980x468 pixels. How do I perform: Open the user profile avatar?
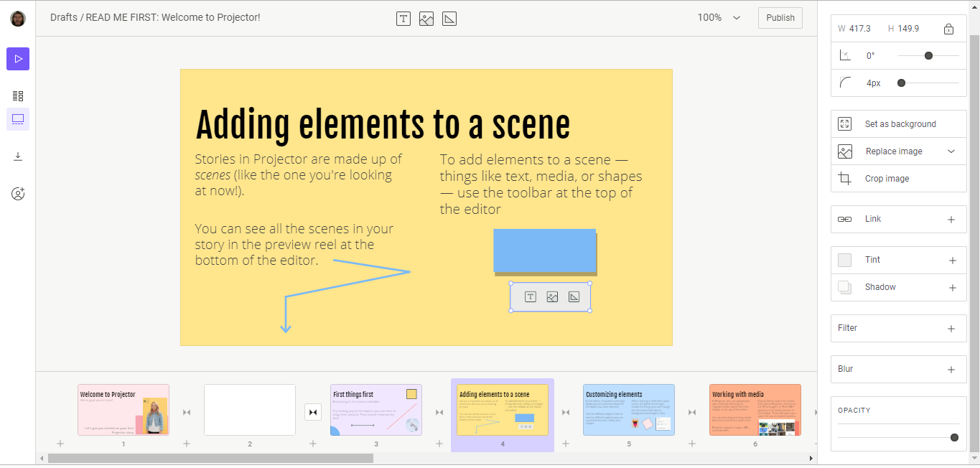click(18, 19)
